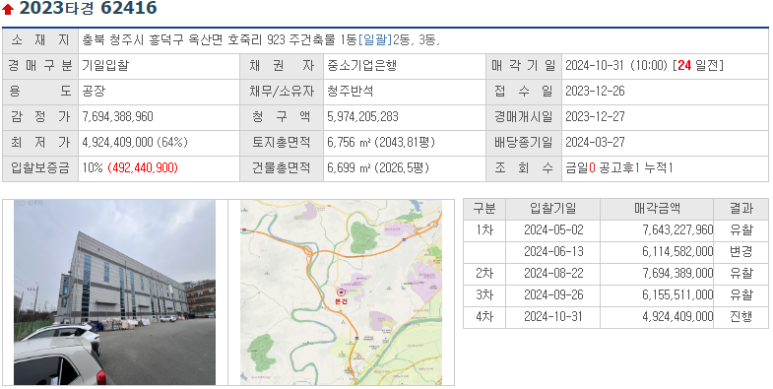Click the 소재지 label cell
The height and width of the screenshot is (389, 773).
pyautogui.click(x=40, y=40)
